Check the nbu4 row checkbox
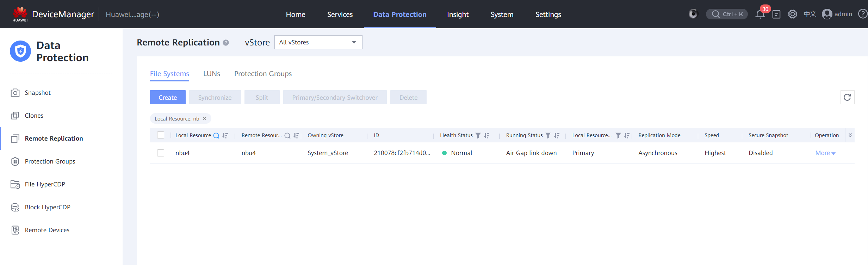868x265 pixels. (x=161, y=153)
